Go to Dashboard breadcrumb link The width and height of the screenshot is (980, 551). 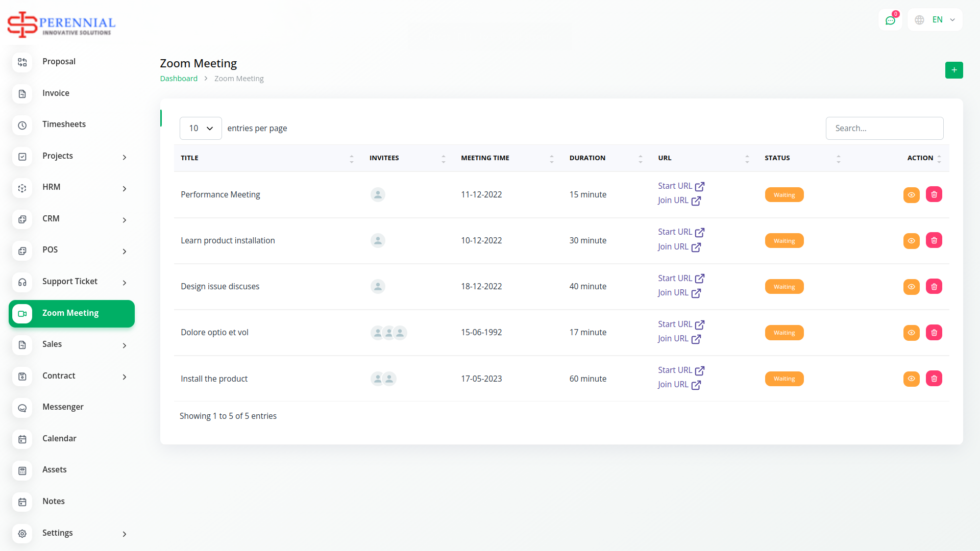[179, 79]
